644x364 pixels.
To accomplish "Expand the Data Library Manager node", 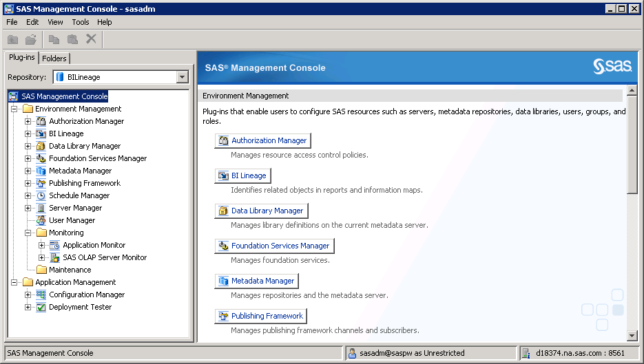I will (28, 146).
